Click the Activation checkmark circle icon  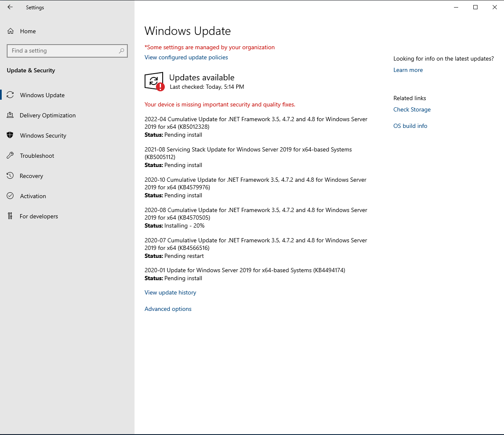coord(10,196)
